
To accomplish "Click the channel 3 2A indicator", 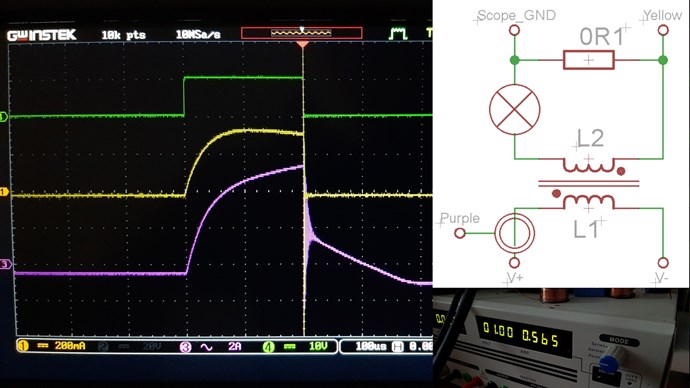I will pyautogui.click(x=211, y=347).
